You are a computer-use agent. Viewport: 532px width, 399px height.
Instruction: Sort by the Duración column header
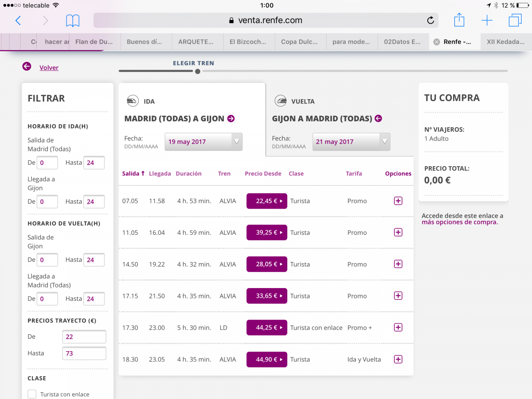(189, 173)
